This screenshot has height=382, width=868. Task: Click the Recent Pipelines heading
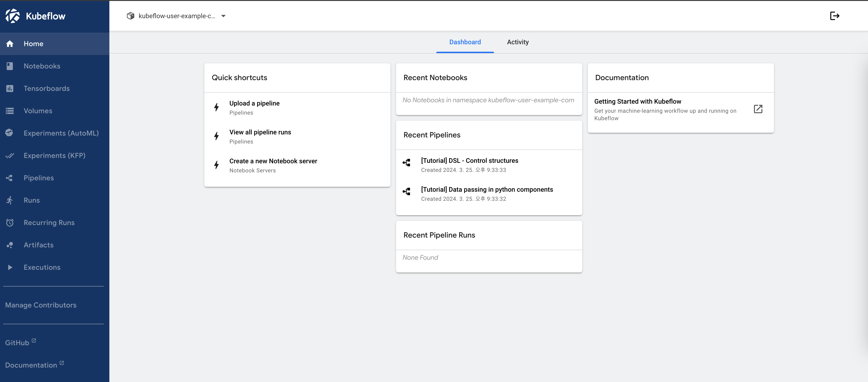point(432,135)
